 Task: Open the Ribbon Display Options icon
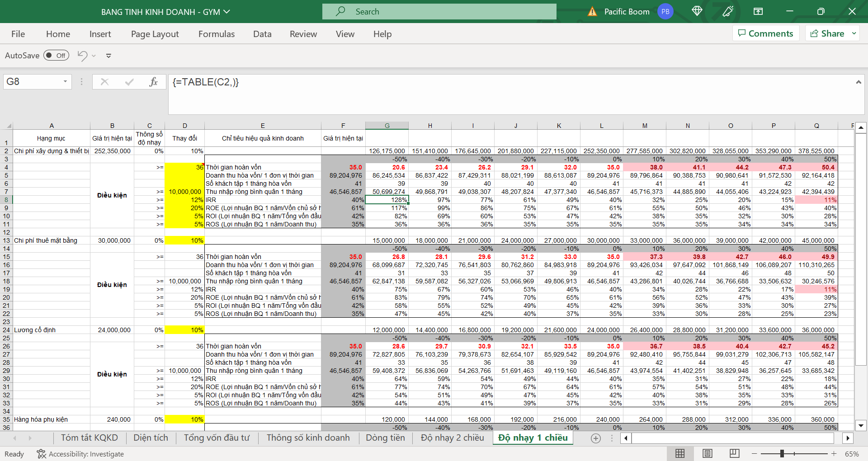(x=758, y=11)
